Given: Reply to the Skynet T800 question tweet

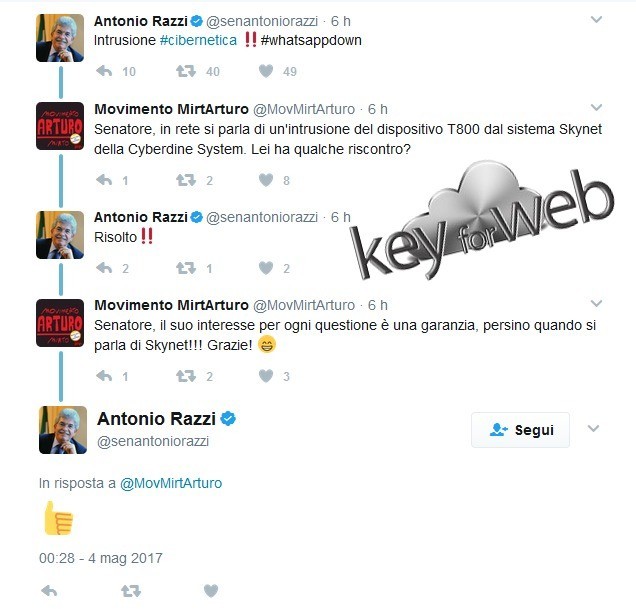Looking at the screenshot, I should coord(104,180).
